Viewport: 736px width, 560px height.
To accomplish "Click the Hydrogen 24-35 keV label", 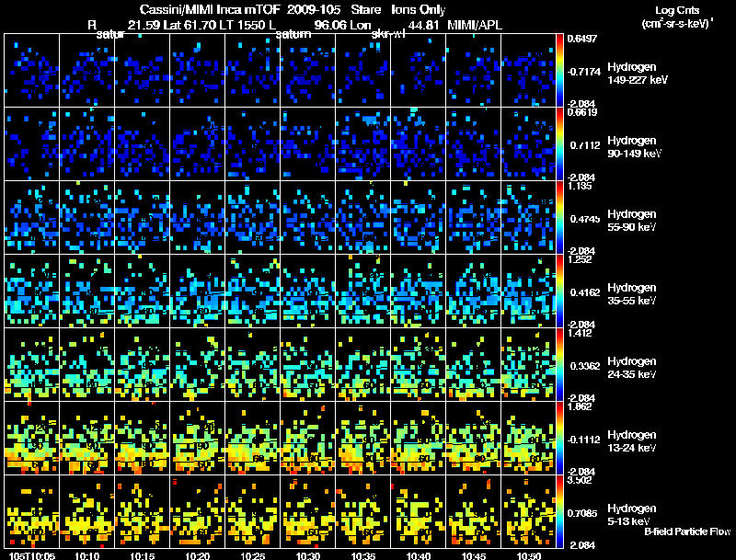I will click(x=632, y=368).
